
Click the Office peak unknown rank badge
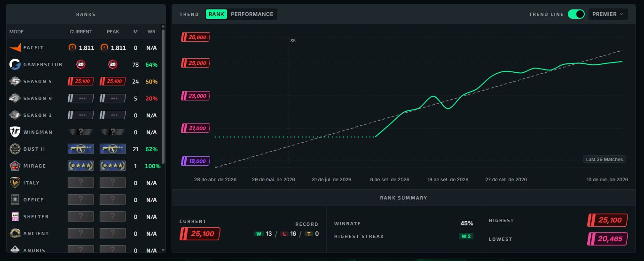point(113,200)
